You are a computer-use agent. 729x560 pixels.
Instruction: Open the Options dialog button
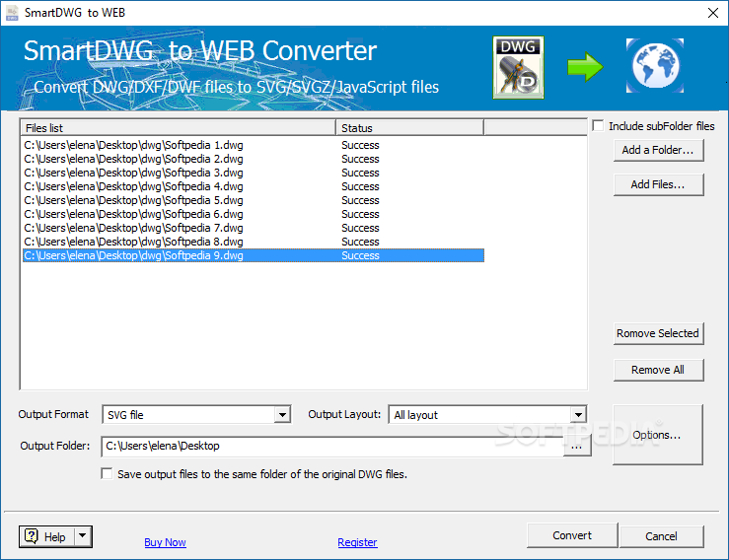pyautogui.click(x=657, y=435)
